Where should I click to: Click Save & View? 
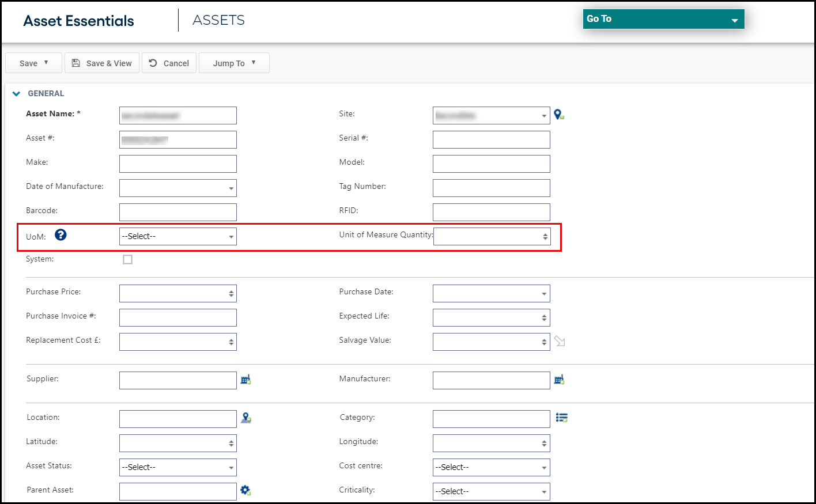tap(102, 63)
